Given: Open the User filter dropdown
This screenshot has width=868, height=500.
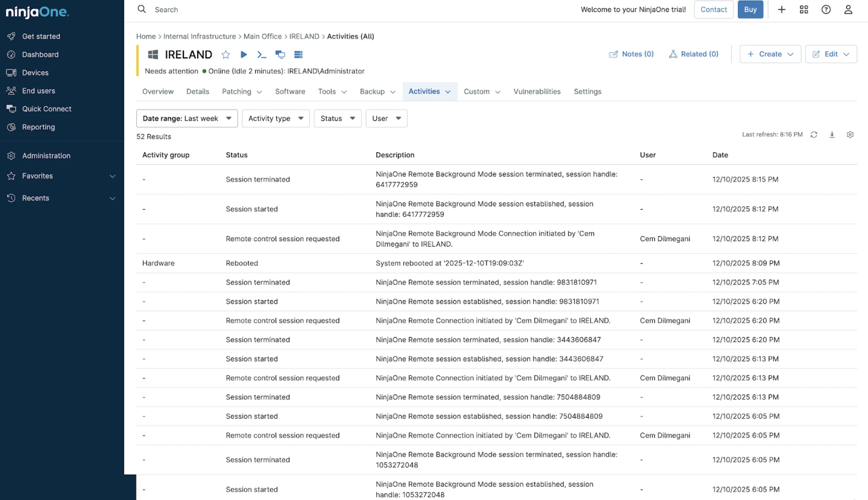Looking at the screenshot, I should coord(386,118).
